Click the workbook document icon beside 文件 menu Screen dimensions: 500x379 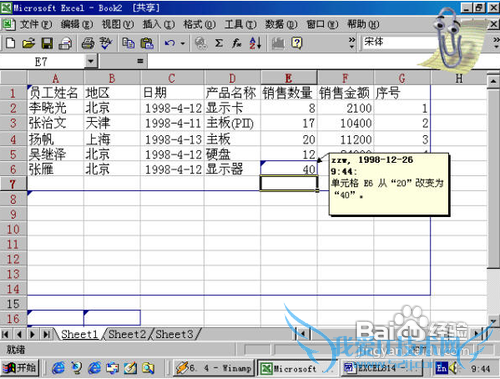click(x=8, y=24)
